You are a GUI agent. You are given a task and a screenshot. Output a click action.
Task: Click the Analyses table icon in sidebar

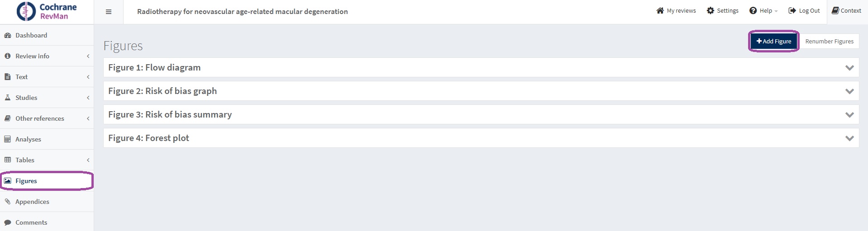(8, 139)
